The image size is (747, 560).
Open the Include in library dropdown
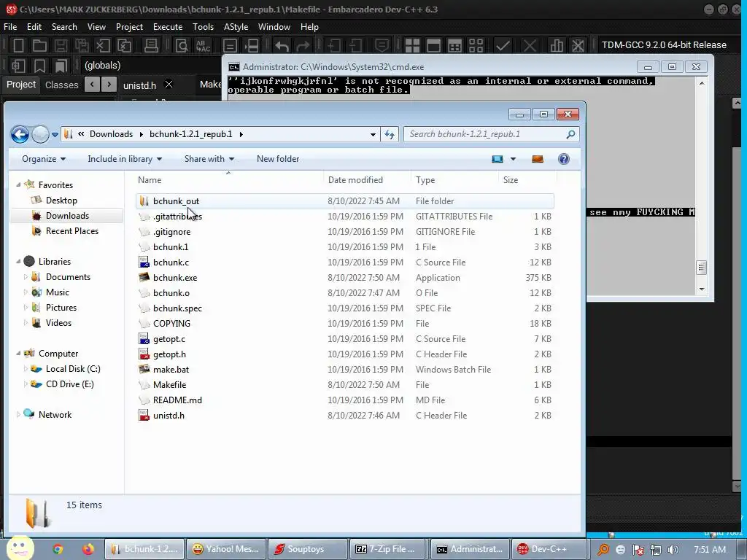coord(125,159)
